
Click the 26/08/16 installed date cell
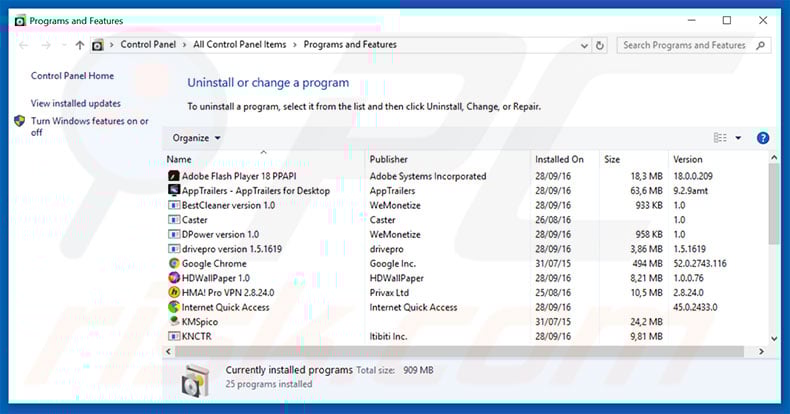point(553,220)
